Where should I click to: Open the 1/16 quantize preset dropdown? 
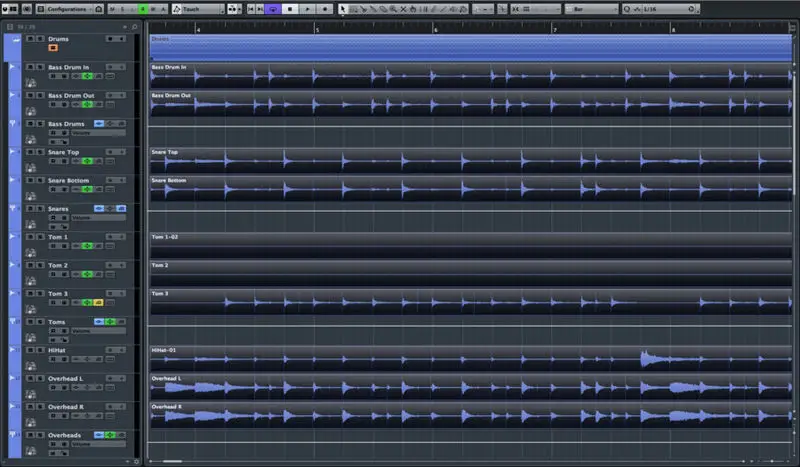click(x=660, y=9)
